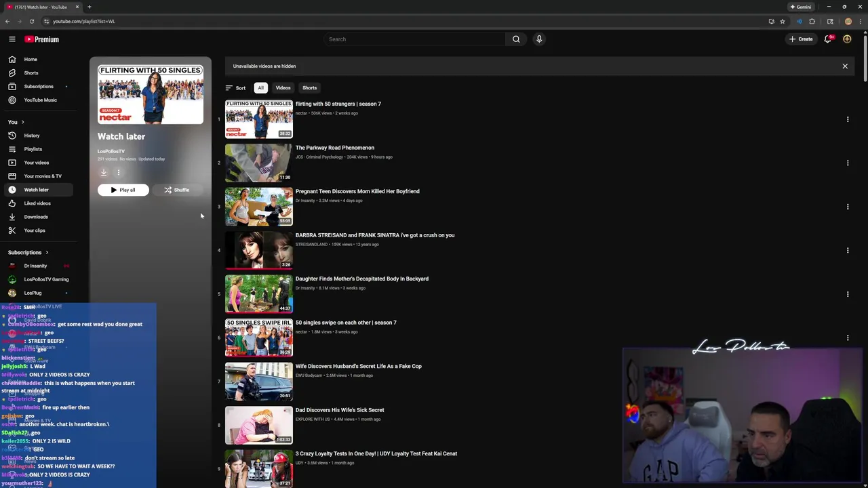Screen dimensions: 868x488
Task: Dismiss the unavailable videos banner
Action: click(845, 66)
